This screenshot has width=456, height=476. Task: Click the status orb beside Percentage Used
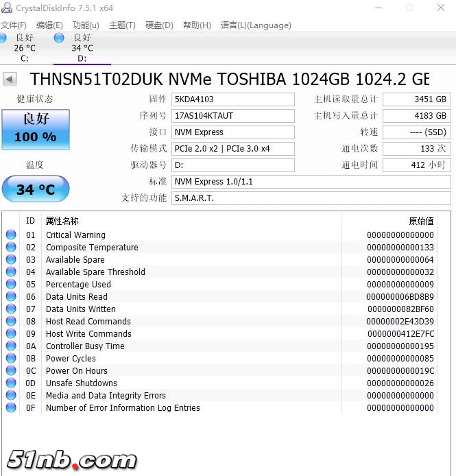click(x=11, y=285)
